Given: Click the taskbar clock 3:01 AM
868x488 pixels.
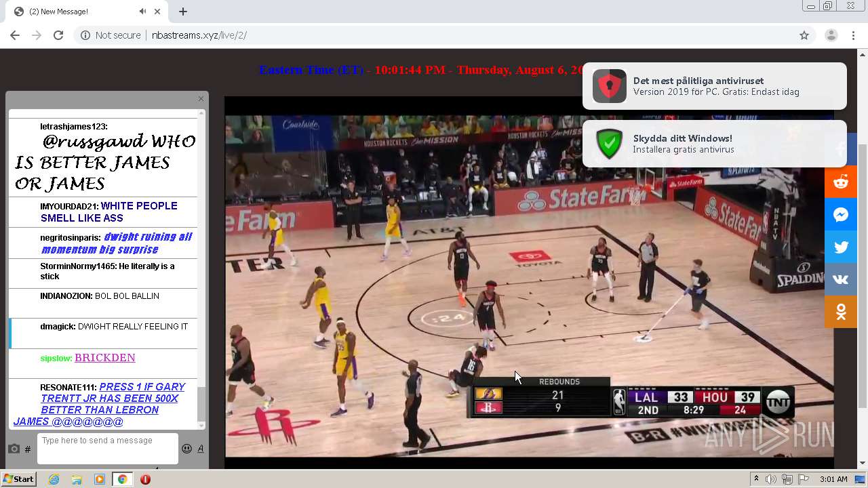Looking at the screenshot, I should pos(833,479).
